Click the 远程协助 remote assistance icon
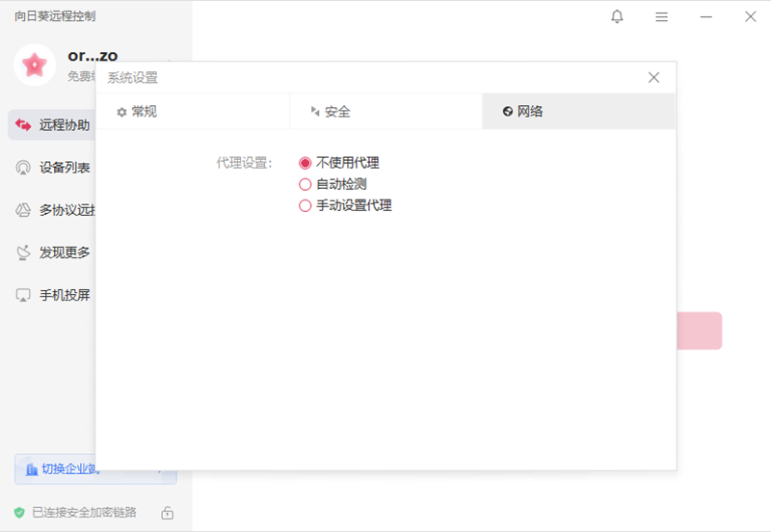The height and width of the screenshot is (532, 771). [24, 125]
